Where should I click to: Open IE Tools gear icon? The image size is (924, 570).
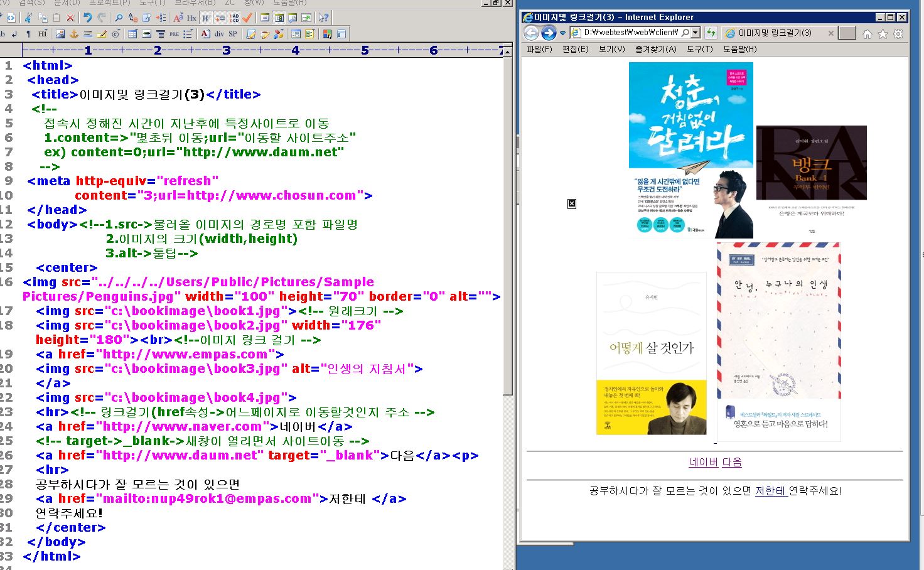click(x=898, y=34)
